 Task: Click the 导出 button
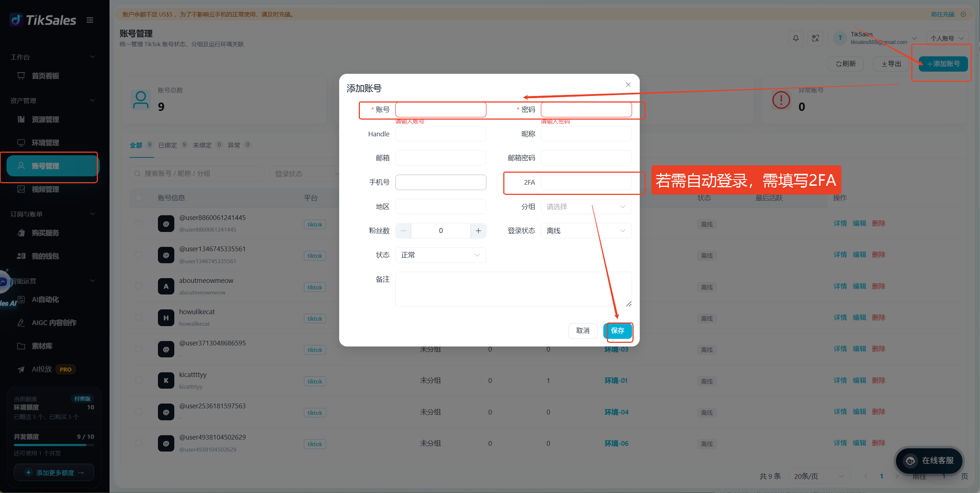(891, 64)
